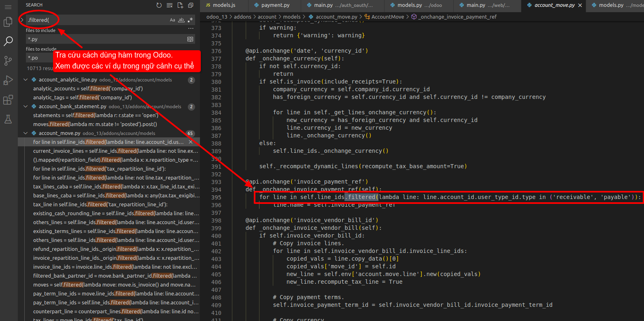This screenshot has height=321, width=644.
Task: Toggle search details ellipsis button
Action: pos(191,29)
